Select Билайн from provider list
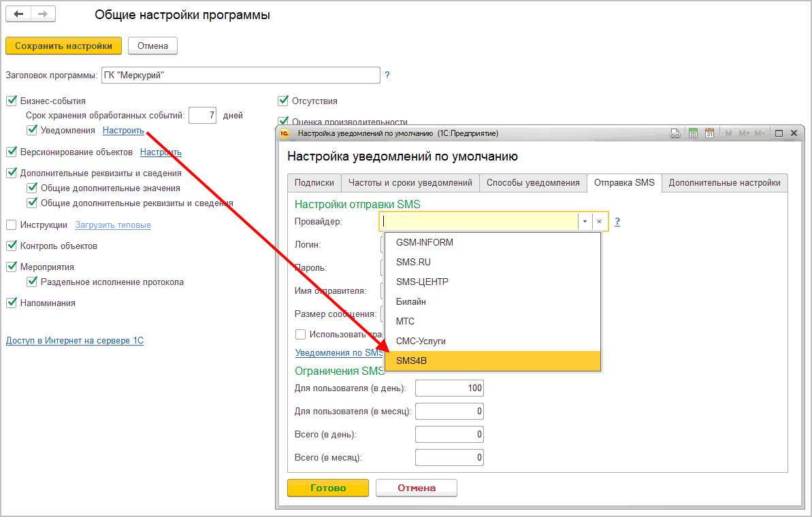Image resolution: width=812 pixels, height=517 pixels. pos(493,301)
